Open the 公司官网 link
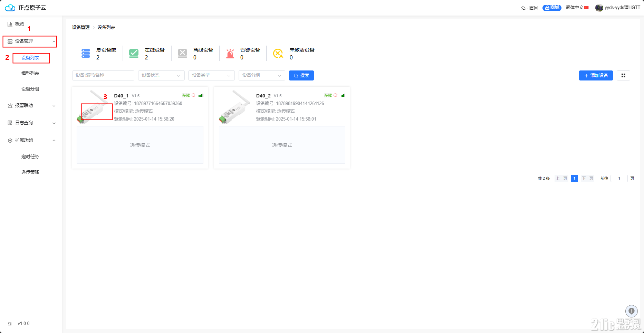 point(529,8)
